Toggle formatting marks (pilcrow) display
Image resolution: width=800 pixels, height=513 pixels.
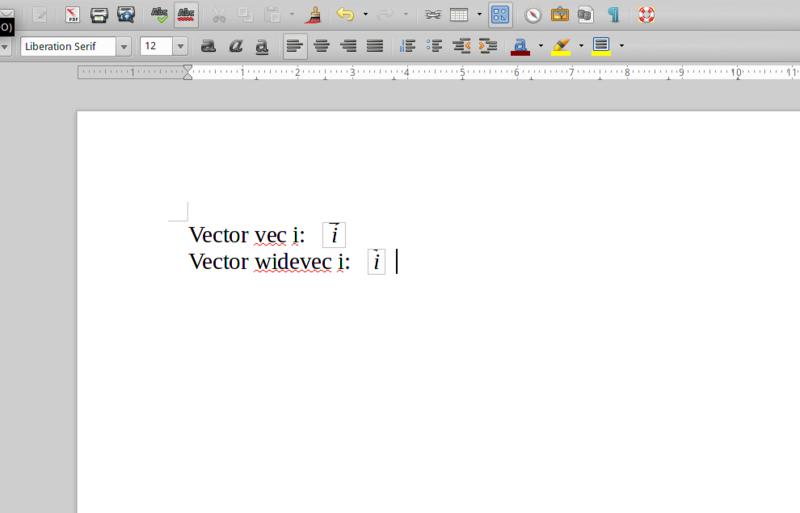click(613, 15)
